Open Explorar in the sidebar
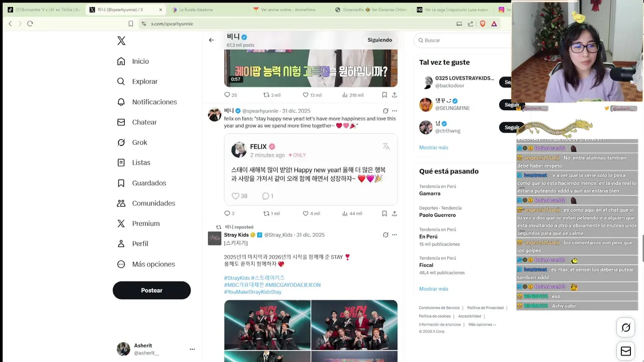Image resolution: width=644 pixels, height=362 pixels. click(x=137, y=81)
